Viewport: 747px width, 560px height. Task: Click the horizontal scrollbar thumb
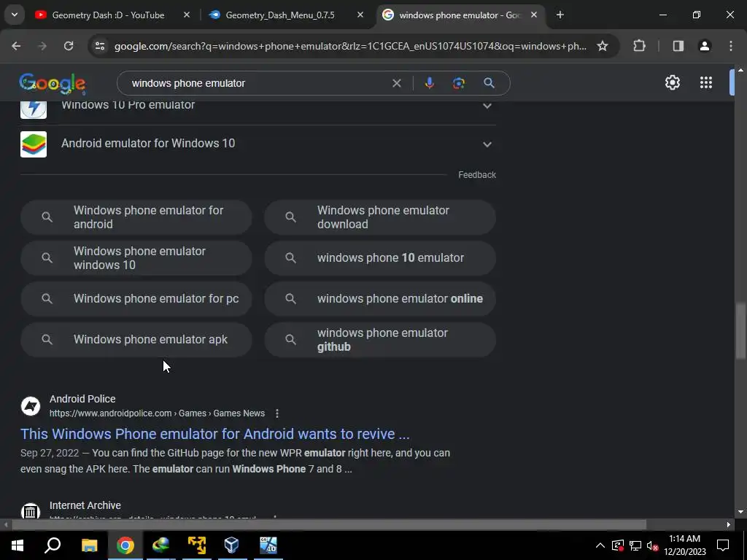pyautogui.click(x=329, y=524)
